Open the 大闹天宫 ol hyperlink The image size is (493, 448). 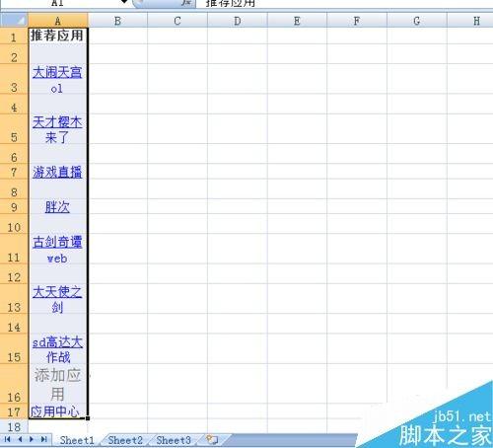point(57,80)
